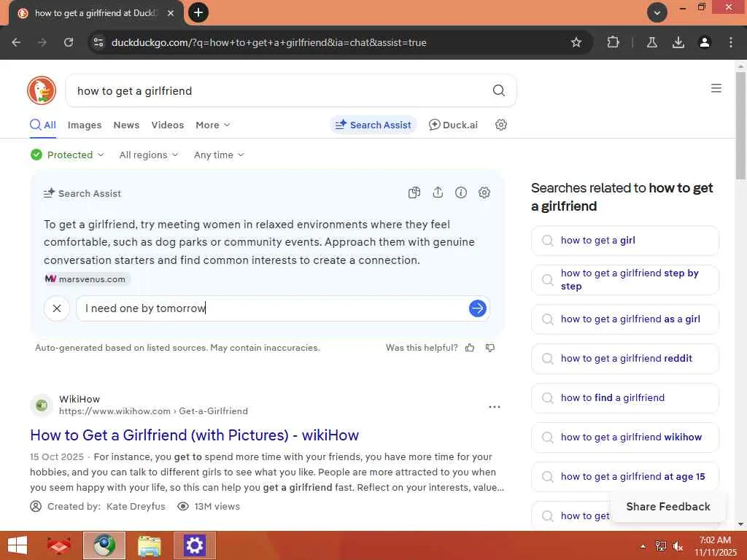Image resolution: width=747 pixels, height=560 pixels.
Task: Open the Search Assist info icon
Action: [x=461, y=192]
